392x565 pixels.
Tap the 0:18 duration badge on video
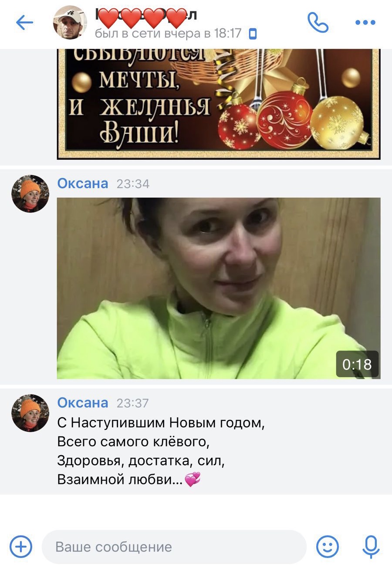(357, 364)
